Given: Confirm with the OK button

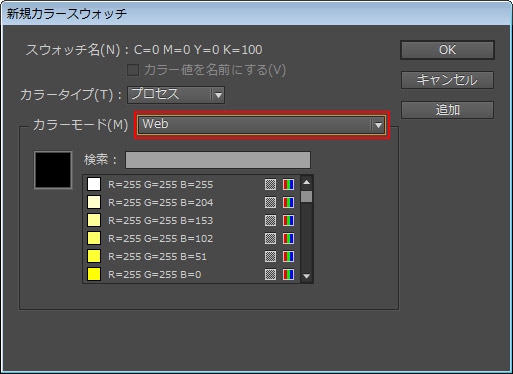Looking at the screenshot, I should (447, 50).
